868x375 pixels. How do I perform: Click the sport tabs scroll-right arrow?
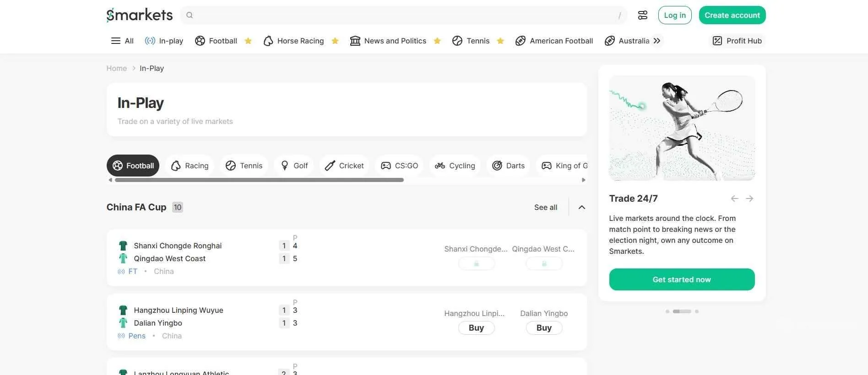point(584,180)
